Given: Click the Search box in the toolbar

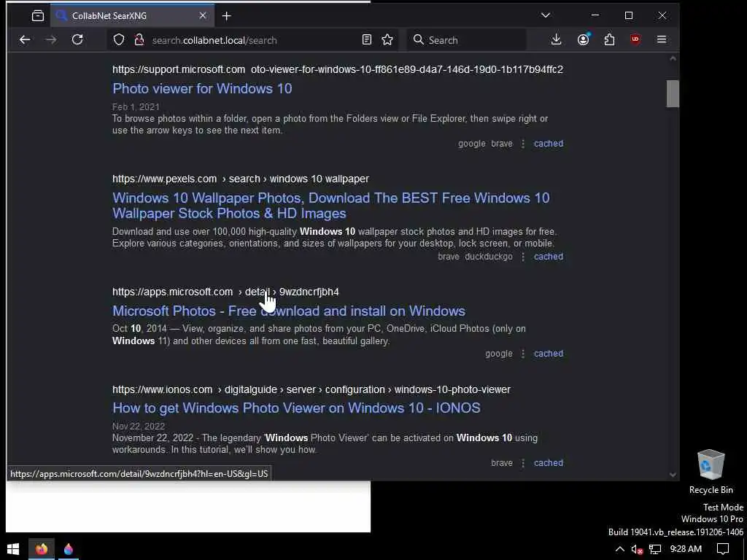Looking at the screenshot, I should tap(467, 40).
